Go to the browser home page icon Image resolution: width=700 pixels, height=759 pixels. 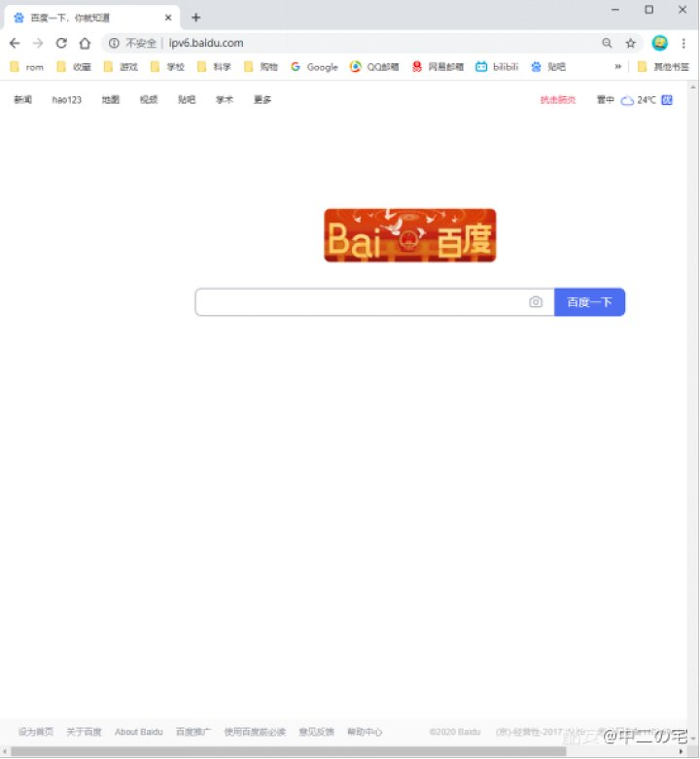pyautogui.click(x=85, y=43)
